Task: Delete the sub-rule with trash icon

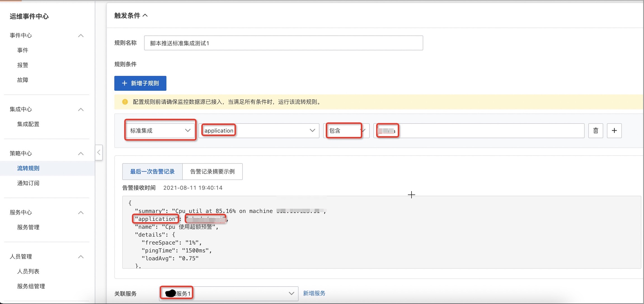Action: pyautogui.click(x=596, y=130)
